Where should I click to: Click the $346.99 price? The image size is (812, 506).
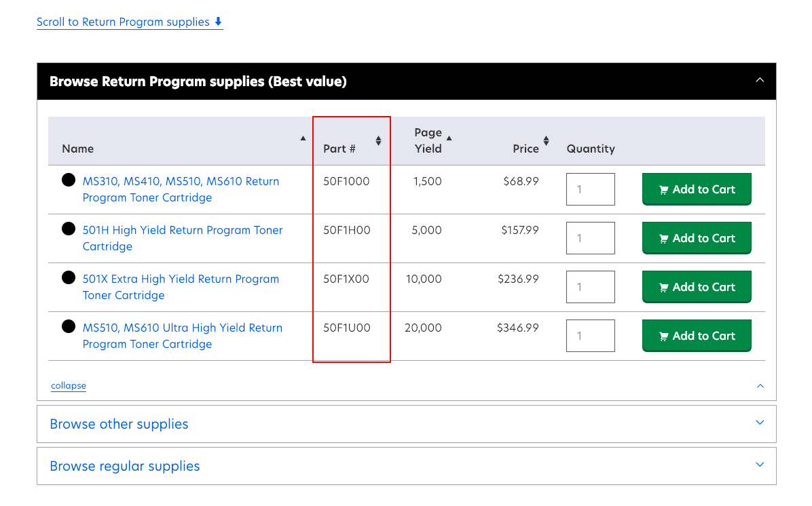click(x=518, y=328)
